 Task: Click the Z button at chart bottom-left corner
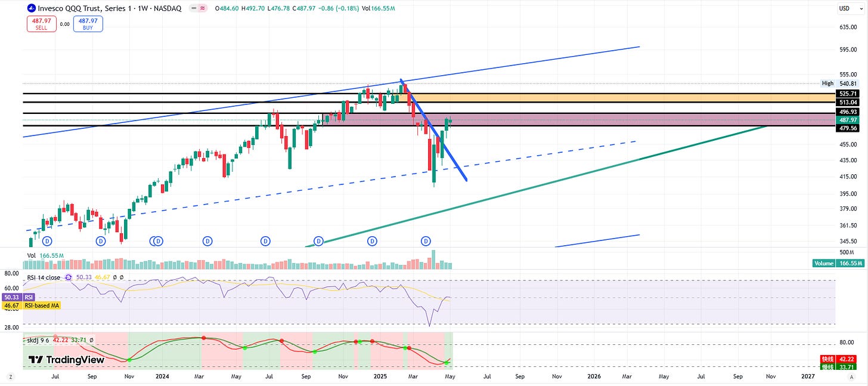[10, 376]
